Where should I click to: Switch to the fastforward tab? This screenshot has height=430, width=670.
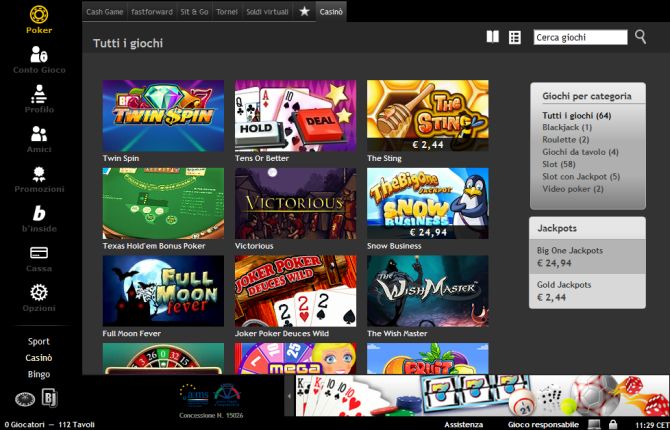[x=152, y=12]
